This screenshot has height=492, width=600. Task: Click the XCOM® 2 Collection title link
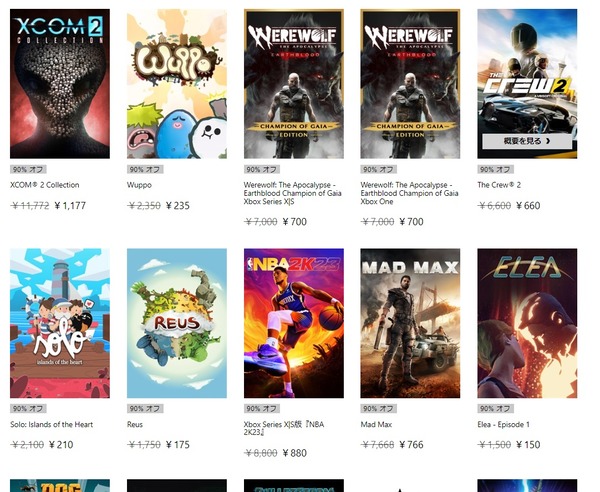click(45, 185)
